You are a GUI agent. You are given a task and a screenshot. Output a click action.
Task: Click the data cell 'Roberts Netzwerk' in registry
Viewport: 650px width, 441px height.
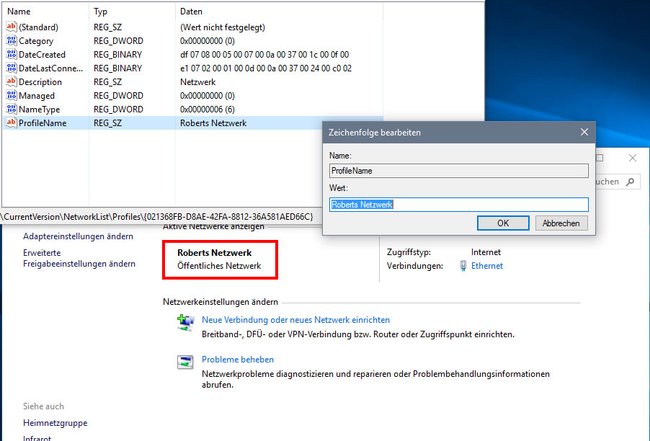click(213, 123)
